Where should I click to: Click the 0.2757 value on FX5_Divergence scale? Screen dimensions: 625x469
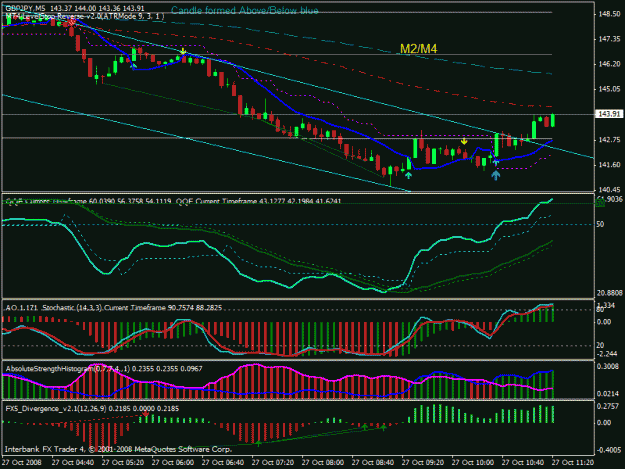click(608, 406)
